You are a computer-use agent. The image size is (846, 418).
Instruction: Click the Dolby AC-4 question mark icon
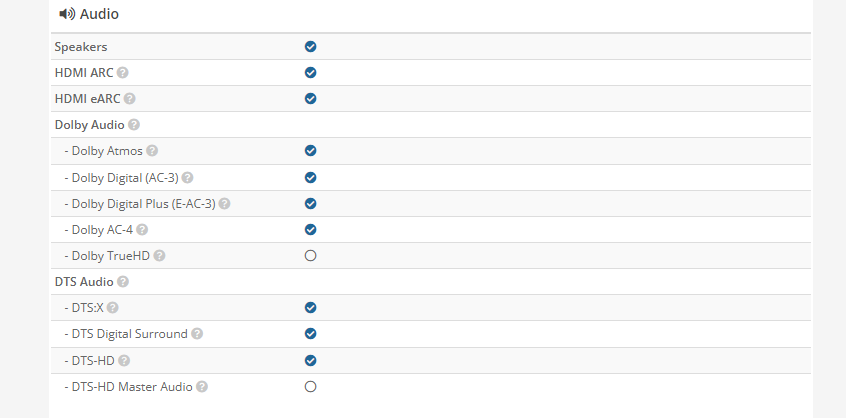(x=142, y=230)
